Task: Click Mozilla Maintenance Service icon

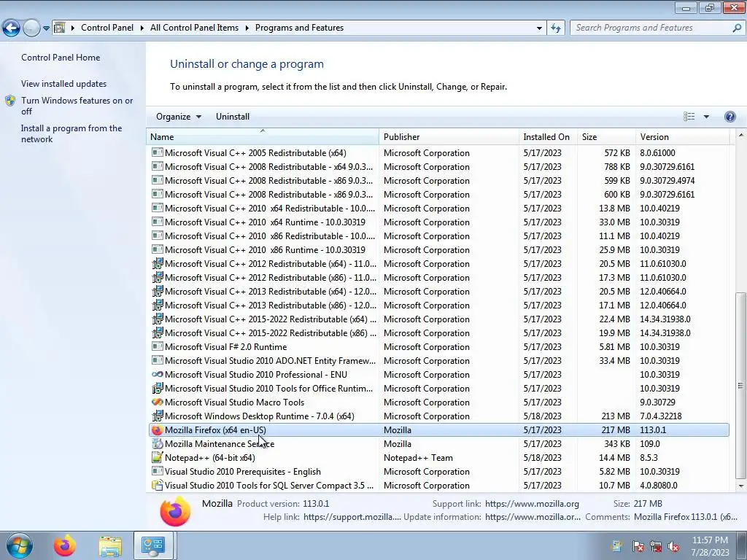Action: (158, 443)
